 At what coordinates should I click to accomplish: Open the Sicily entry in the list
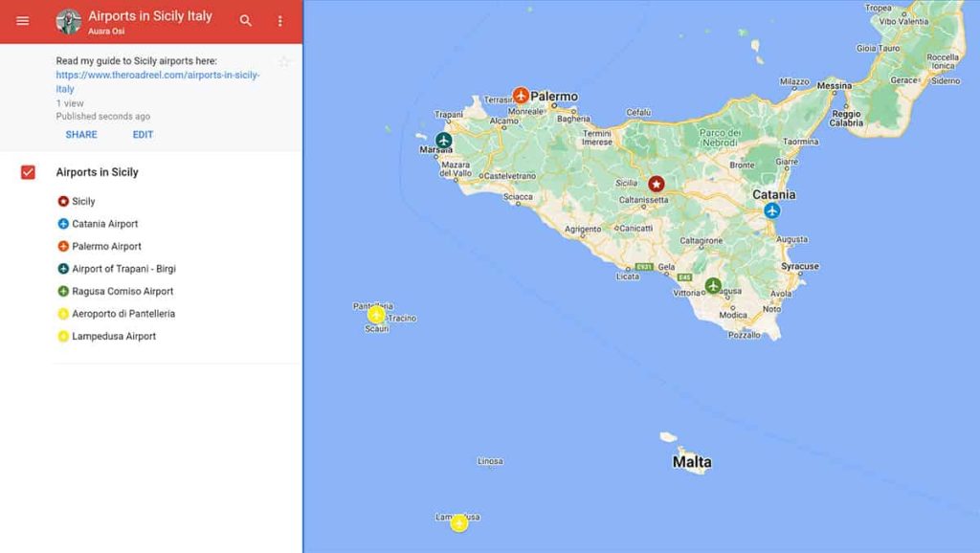[84, 201]
